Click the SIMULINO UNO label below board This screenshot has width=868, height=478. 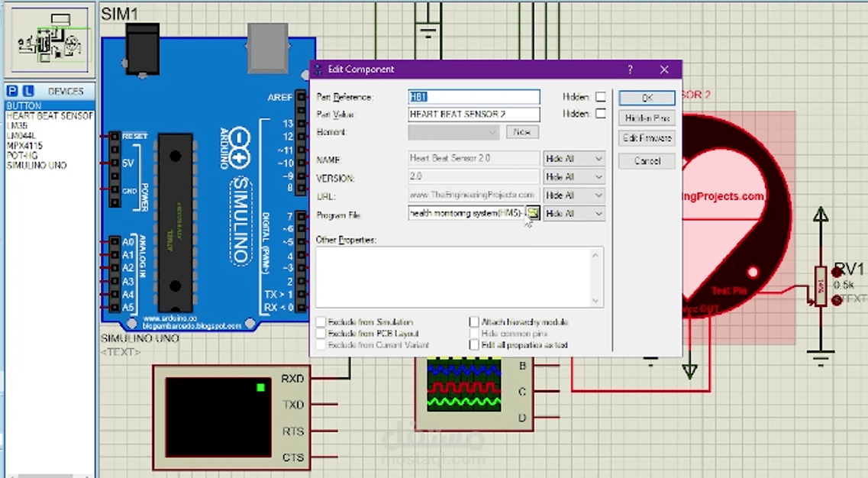point(140,338)
